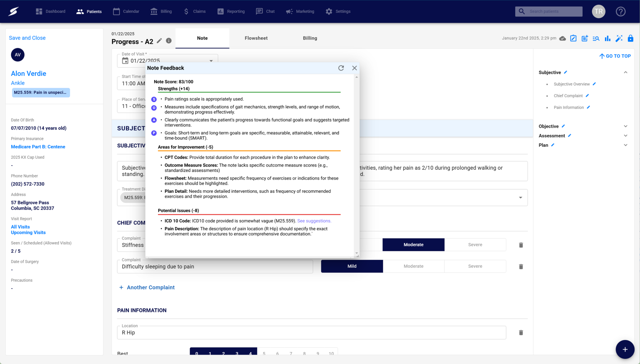Select Severe for Difficulty sleeping complaint
The image size is (640, 364).
(475, 266)
